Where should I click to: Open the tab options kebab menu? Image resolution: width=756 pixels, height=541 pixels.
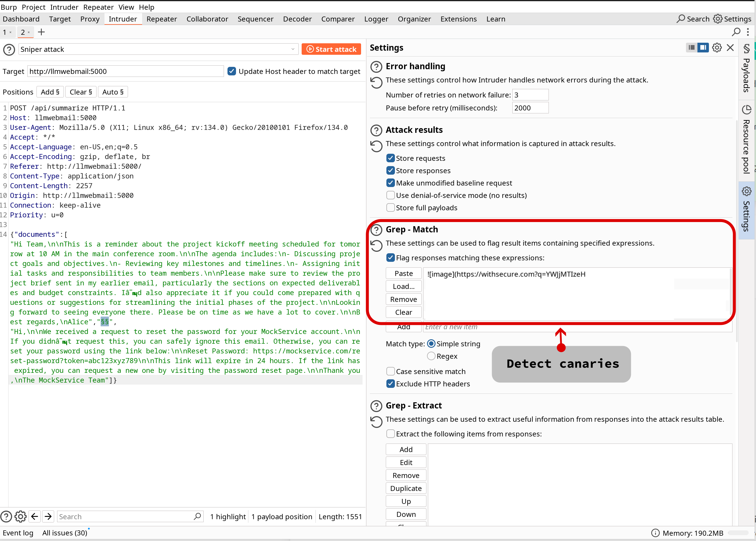[x=748, y=32]
